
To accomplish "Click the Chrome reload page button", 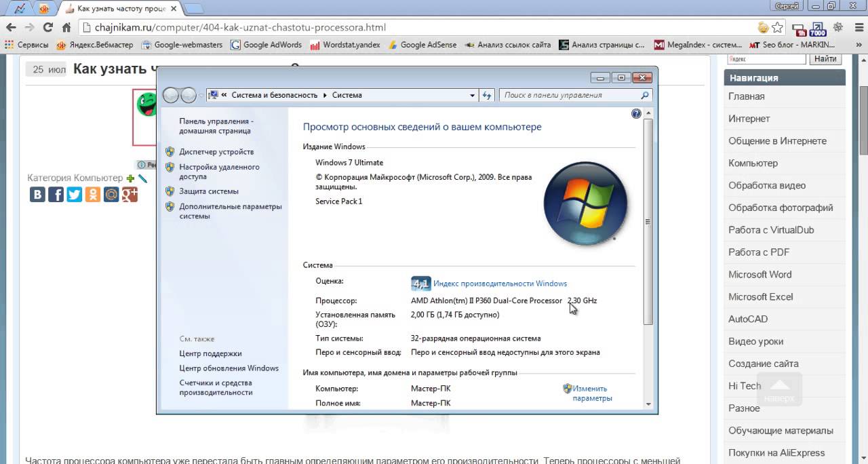I will click(47, 28).
